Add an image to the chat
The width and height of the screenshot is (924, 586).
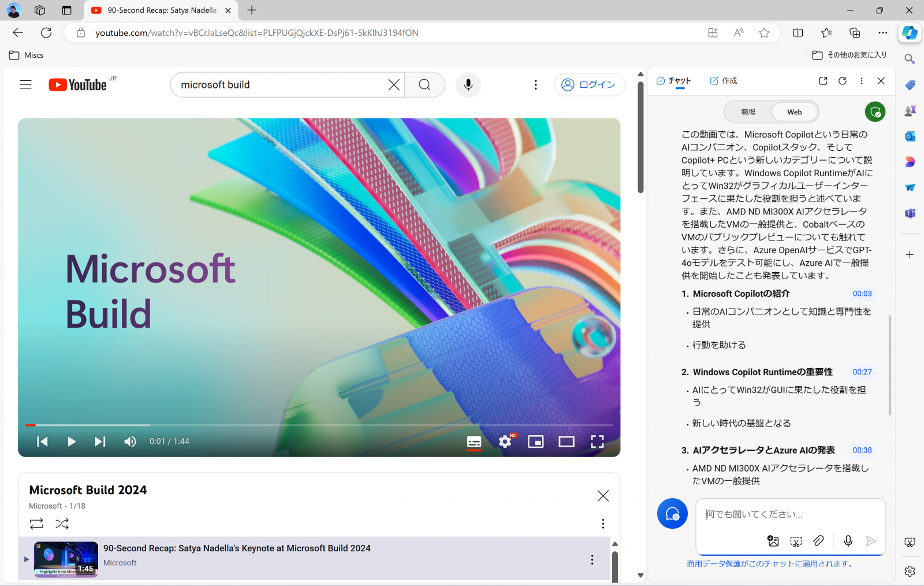773,541
